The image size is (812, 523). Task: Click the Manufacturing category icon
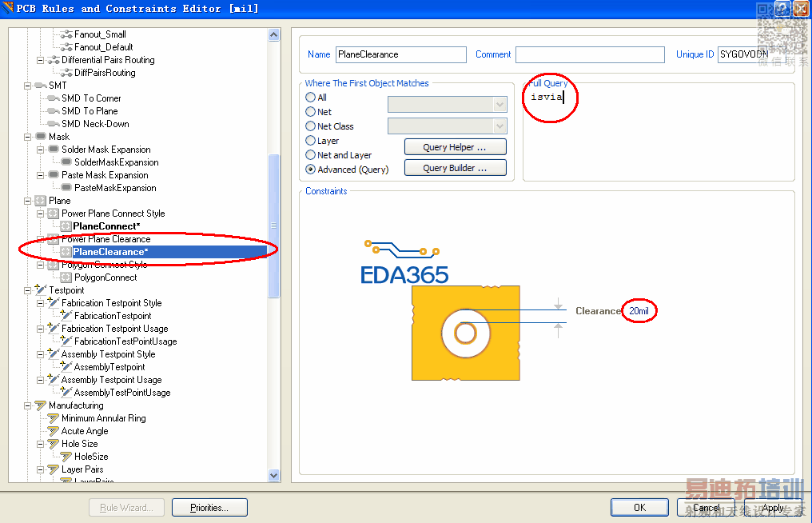click(x=41, y=405)
